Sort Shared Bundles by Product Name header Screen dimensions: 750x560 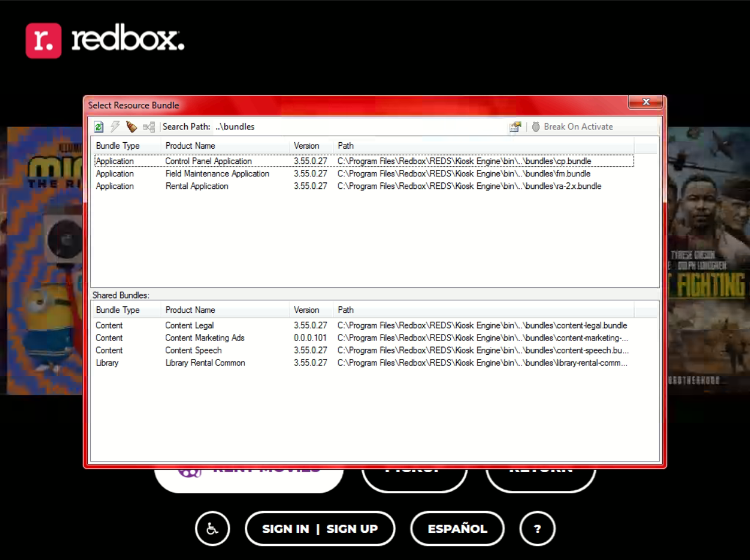225,310
